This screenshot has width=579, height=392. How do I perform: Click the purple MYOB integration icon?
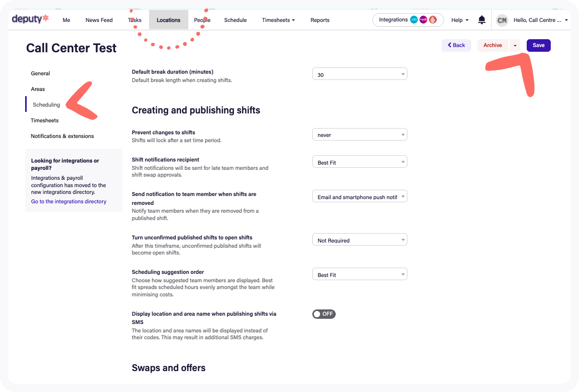[x=423, y=20]
